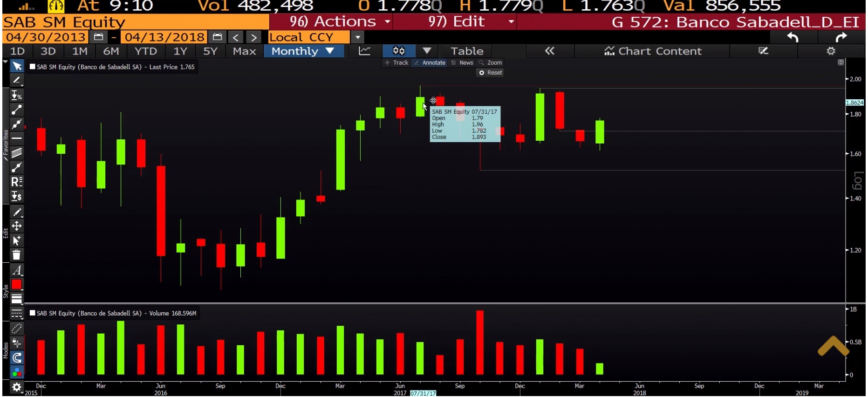Toggle Annotate mode
Screen dimensions: 868x397
point(430,62)
